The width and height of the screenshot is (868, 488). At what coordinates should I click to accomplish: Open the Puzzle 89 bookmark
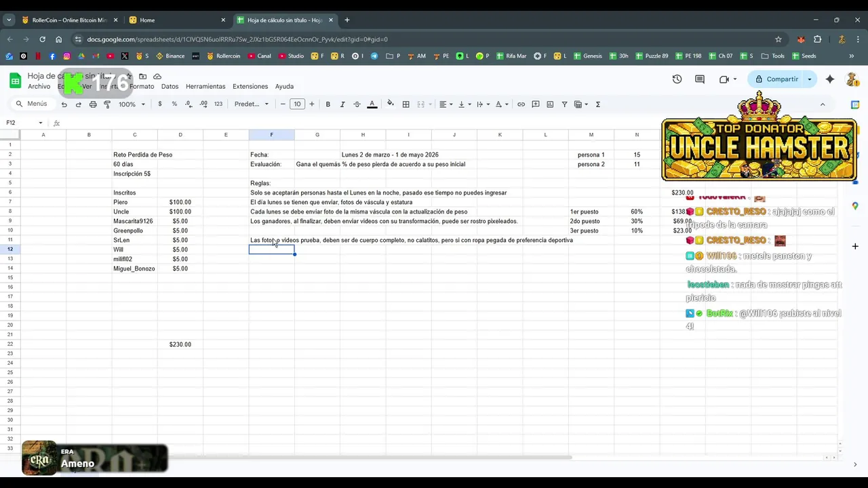(650, 56)
